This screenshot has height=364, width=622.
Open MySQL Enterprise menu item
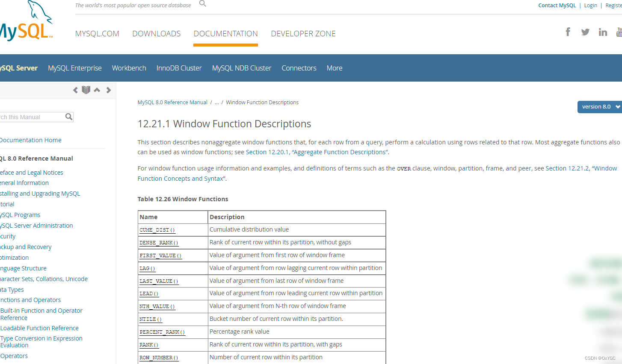(x=75, y=68)
